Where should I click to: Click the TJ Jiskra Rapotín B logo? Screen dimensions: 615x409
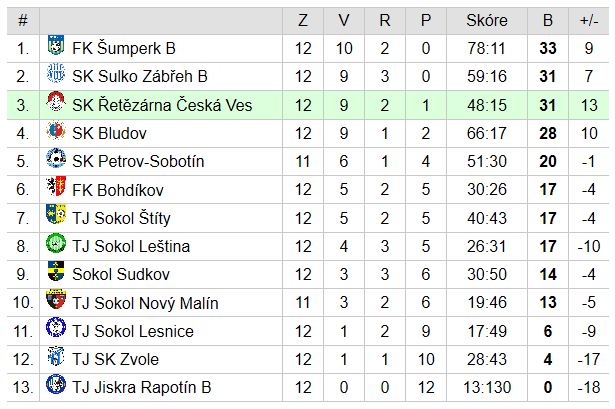pyautogui.click(x=56, y=384)
